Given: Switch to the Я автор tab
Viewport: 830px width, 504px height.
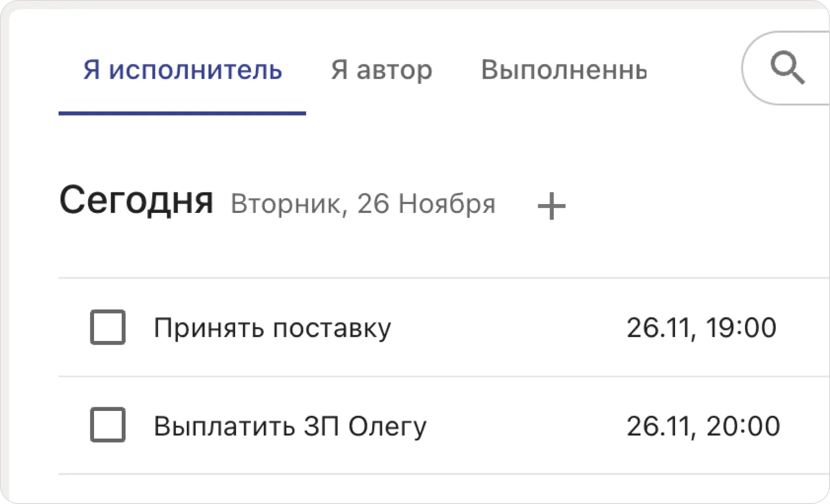Looking at the screenshot, I should pos(381,70).
